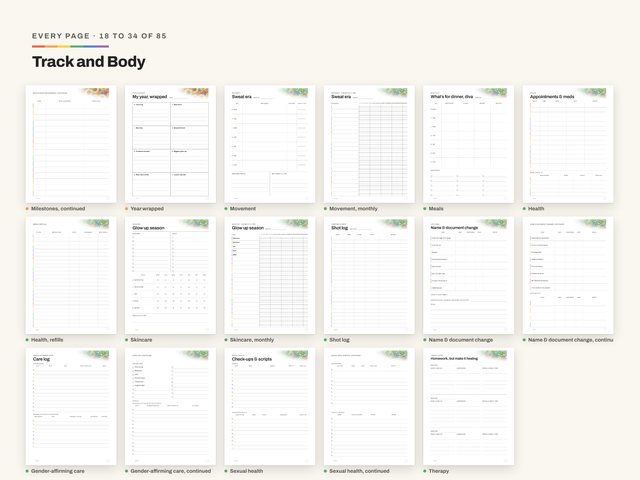Select the Movement page thumbnail
Screen dimensions: 640x480
tap(270, 144)
